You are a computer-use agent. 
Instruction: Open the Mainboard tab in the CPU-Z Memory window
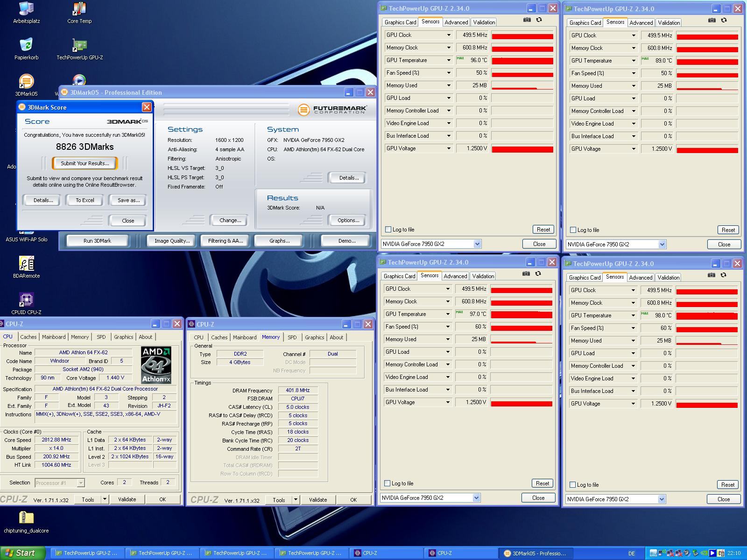tap(245, 337)
